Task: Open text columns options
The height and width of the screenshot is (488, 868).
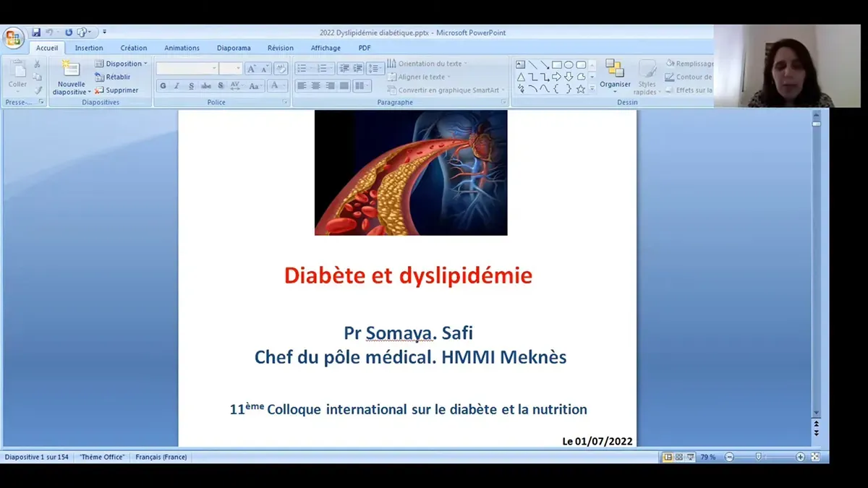Action: tap(362, 85)
